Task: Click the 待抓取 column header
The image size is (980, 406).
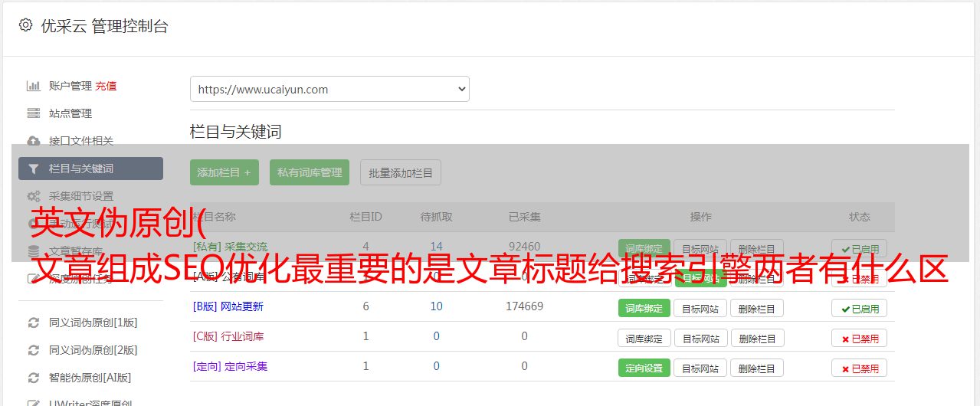Action: 436,217
